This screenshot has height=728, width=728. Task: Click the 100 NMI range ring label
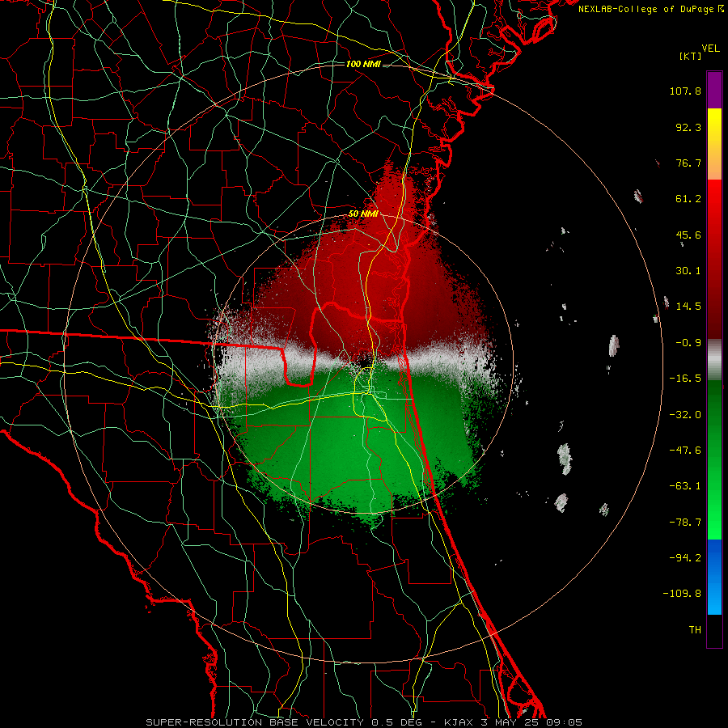pos(363,64)
